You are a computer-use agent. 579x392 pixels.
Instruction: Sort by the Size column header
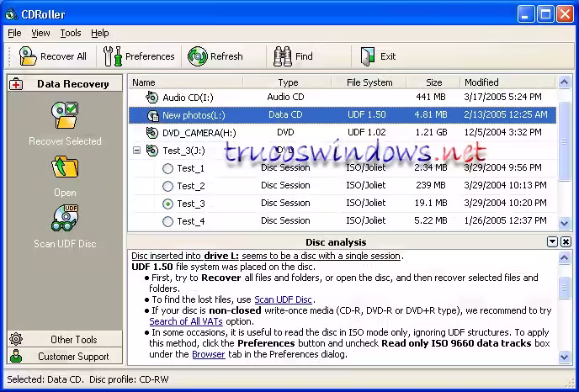tap(433, 82)
